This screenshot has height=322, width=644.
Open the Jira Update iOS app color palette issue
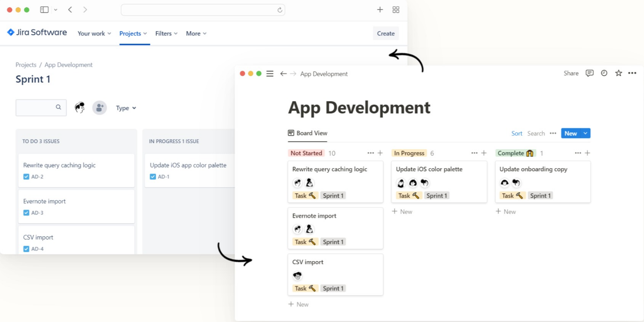pos(190,170)
